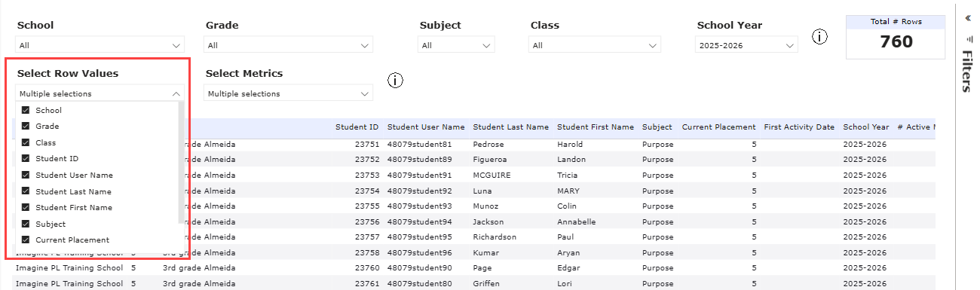Viewport: 980px width, 290px height.
Task: Select student ID cell 23758
Action: coord(368,252)
